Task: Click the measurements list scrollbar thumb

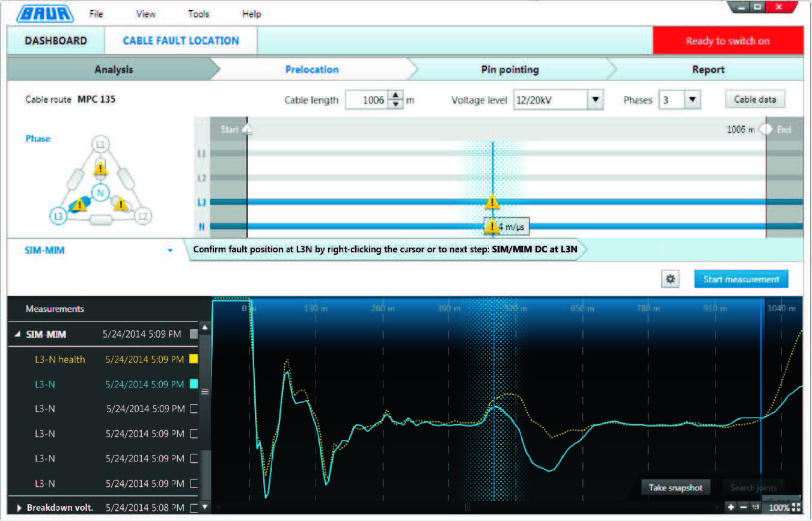Action: click(205, 391)
